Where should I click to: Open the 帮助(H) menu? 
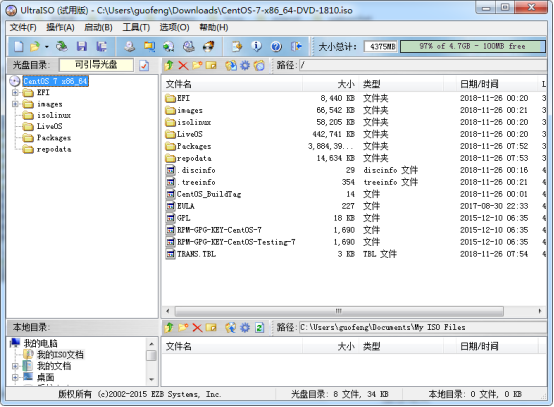[213, 27]
